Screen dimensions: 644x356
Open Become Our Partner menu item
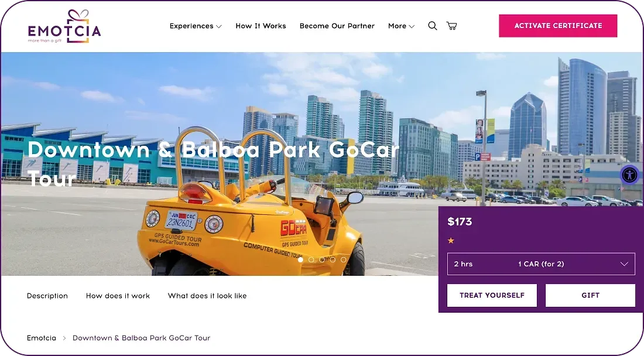click(x=337, y=26)
